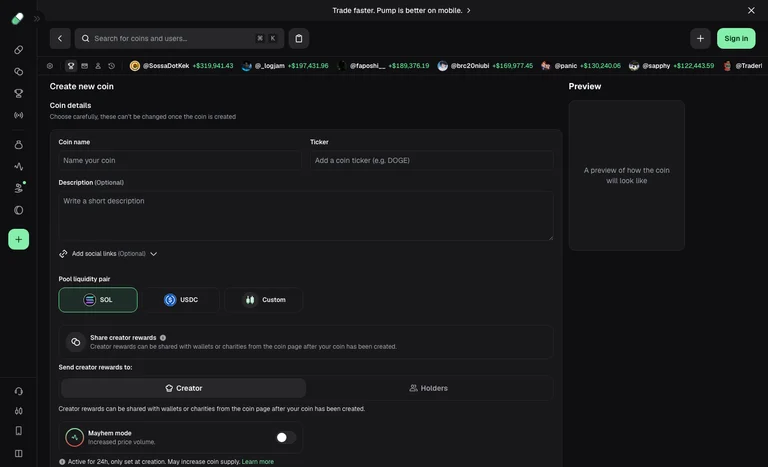Image resolution: width=768 pixels, height=467 pixels.
Task: Select the history clock filter in ticker bar
Action: [112, 66]
